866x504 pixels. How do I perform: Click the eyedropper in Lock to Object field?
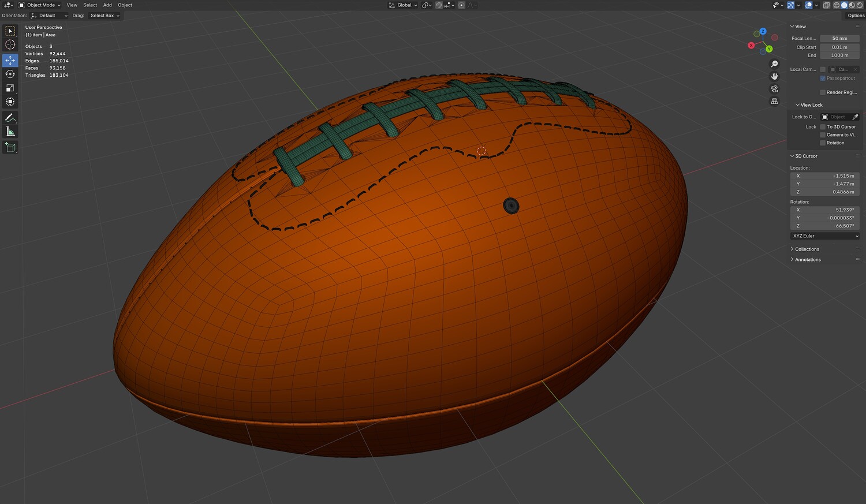click(x=855, y=117)
